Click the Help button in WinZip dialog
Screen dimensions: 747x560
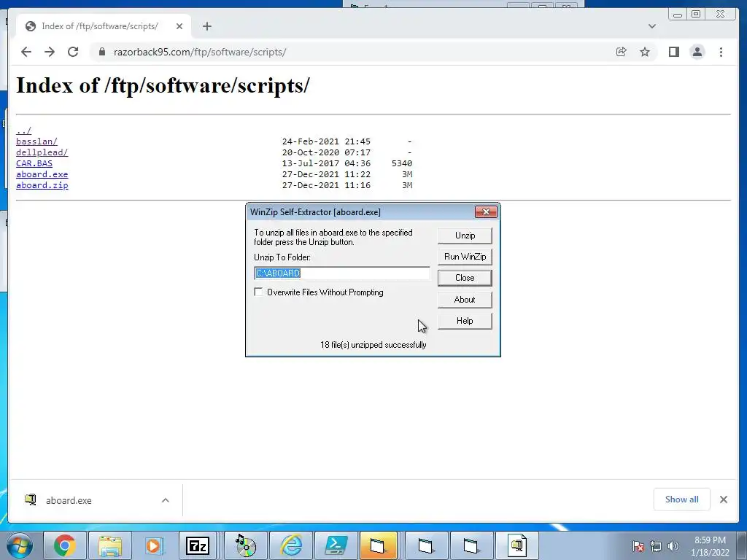[x=465, y=321]
